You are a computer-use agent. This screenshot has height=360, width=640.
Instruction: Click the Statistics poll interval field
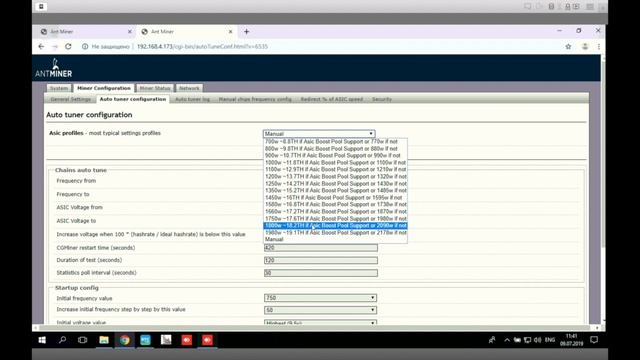pyautogui.click(x=320, y=273)
